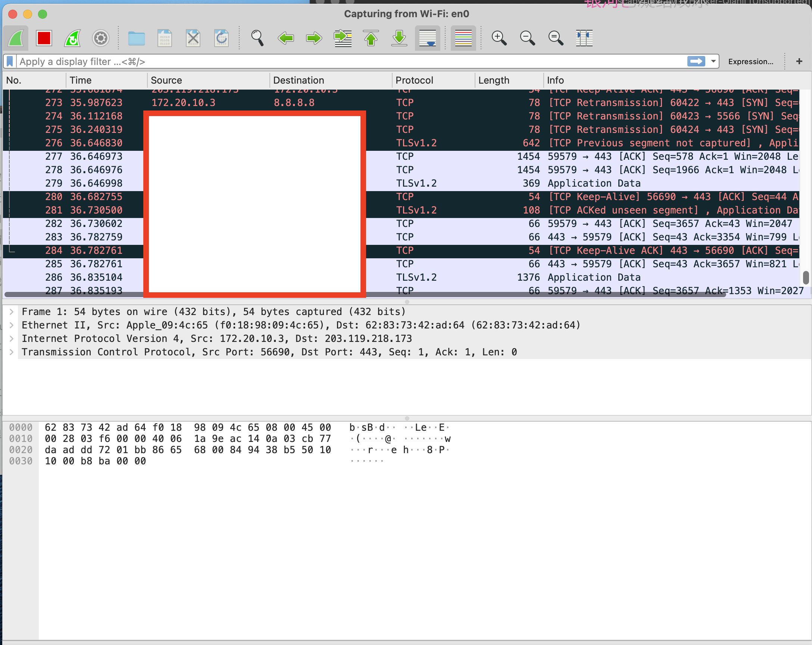Click hex offset 0010 row bytes
The height and width of the screenshot is (645, 812).
coord(188,439)
